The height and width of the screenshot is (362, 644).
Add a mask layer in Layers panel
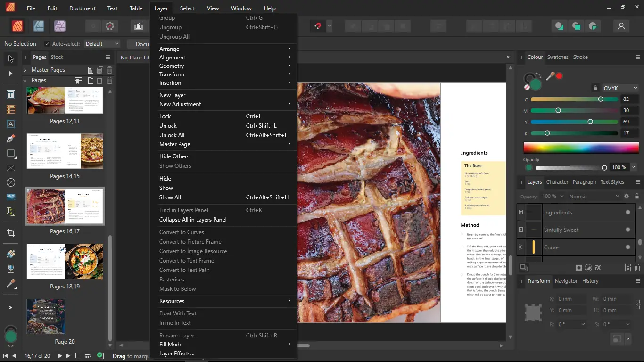[579, 268]
